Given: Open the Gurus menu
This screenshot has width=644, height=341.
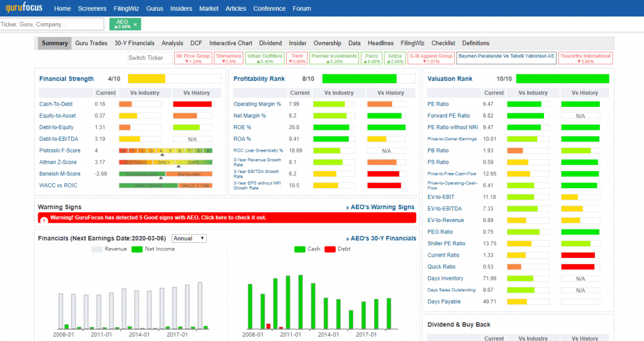Looking at the screenshot, I should (x=155, y=8).
